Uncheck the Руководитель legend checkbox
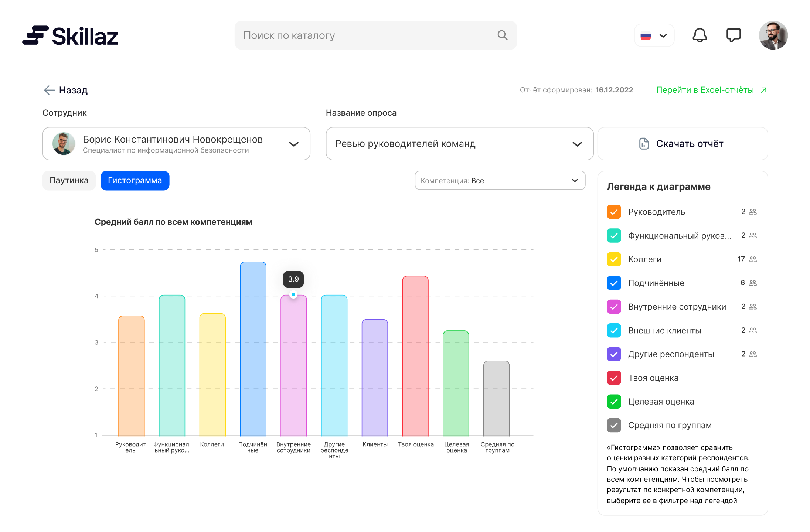 [x=614, y=212]
